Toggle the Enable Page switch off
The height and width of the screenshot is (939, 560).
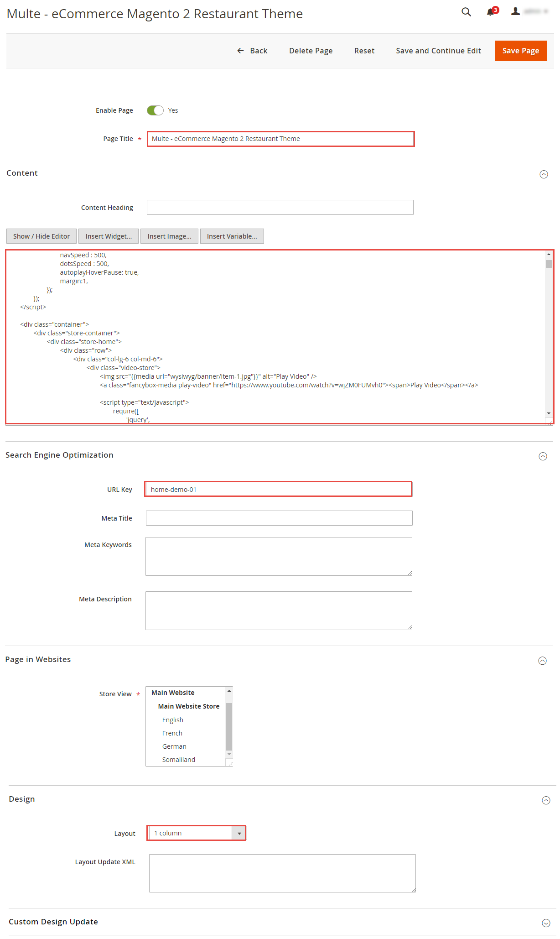[x=155, y=110]
